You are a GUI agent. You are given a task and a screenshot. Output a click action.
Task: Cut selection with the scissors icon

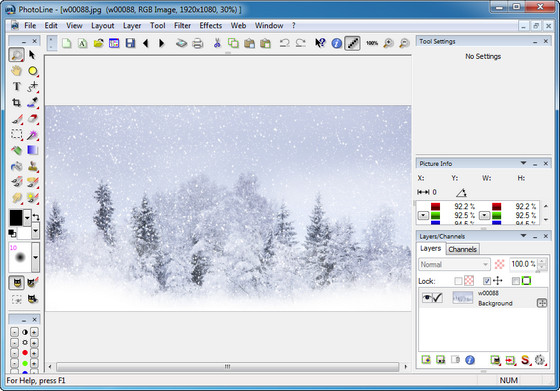[x=217, y=43]
